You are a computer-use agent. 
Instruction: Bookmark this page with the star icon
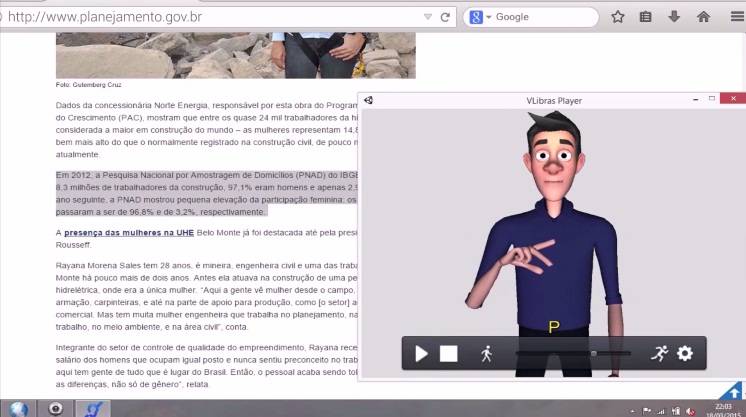pos(618,17)
